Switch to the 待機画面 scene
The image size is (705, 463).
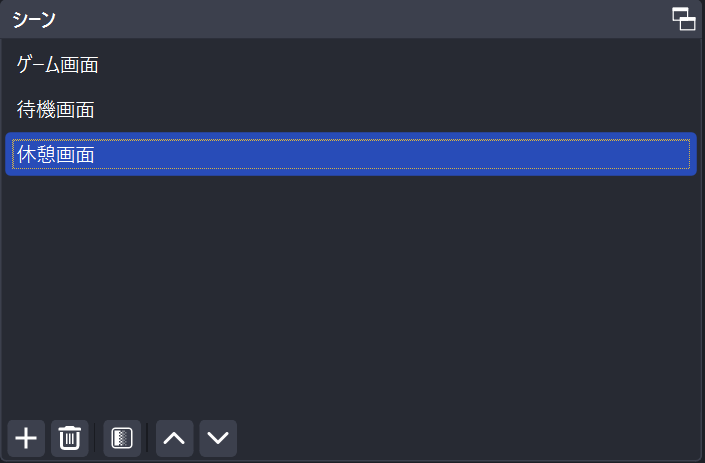351,110
